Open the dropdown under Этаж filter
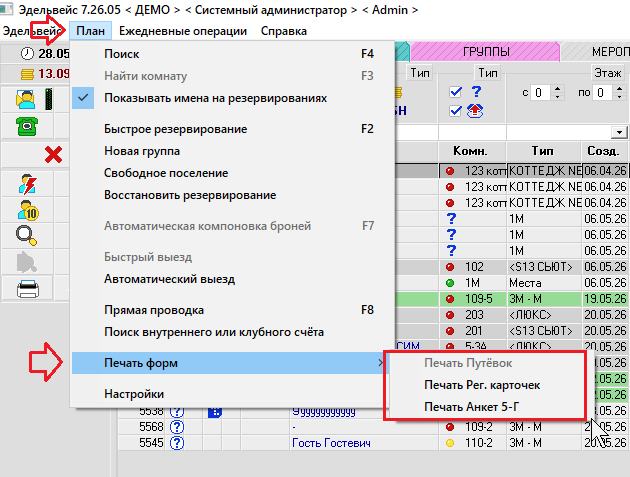The height and width of the screenshot is (477, 630). (619, 132)
